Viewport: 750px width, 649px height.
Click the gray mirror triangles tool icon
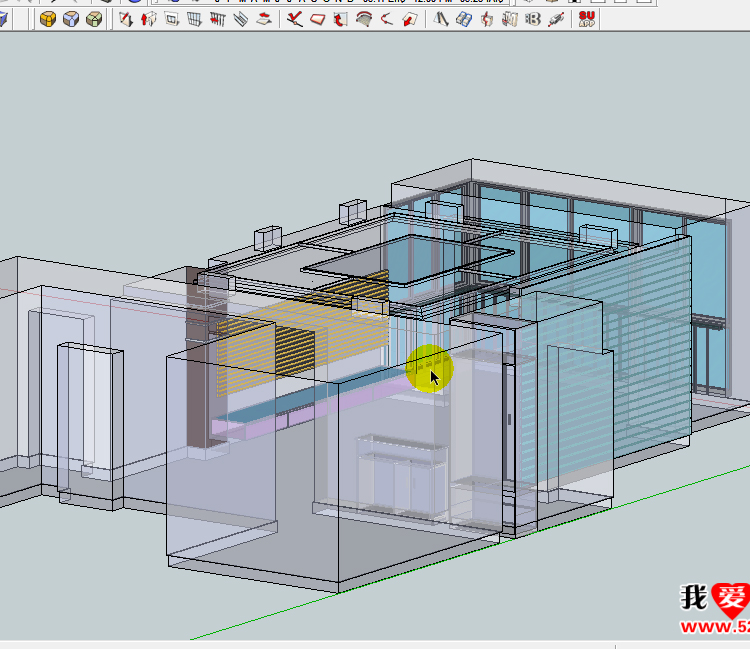(441, 20)
